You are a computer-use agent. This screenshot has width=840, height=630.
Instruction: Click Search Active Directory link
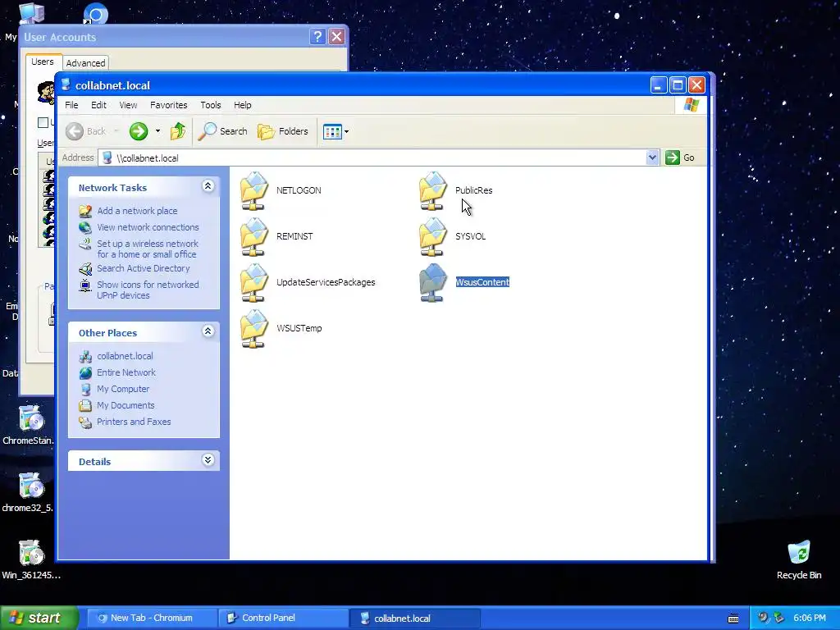143,268
